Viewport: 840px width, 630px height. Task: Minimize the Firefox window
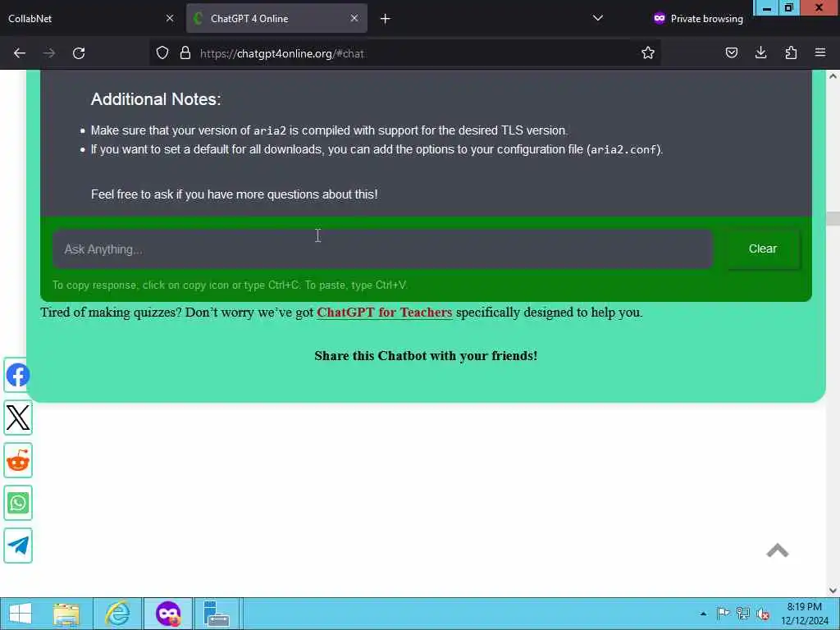tap(767, 7)
